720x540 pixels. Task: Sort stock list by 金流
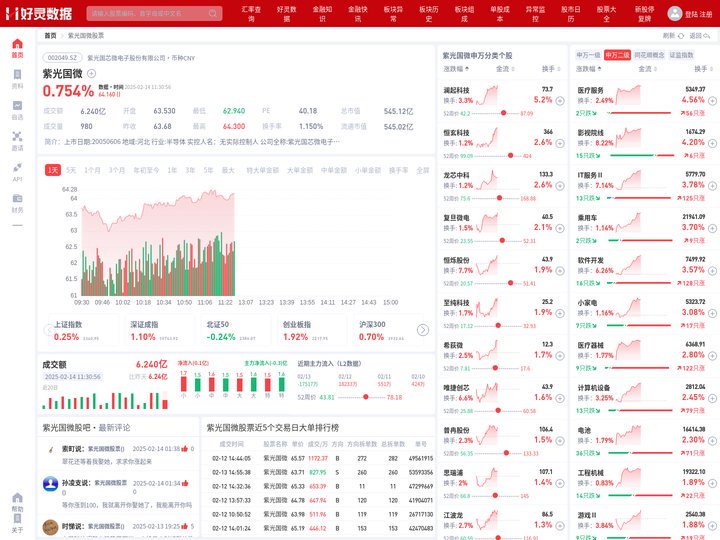pos(505,69)
